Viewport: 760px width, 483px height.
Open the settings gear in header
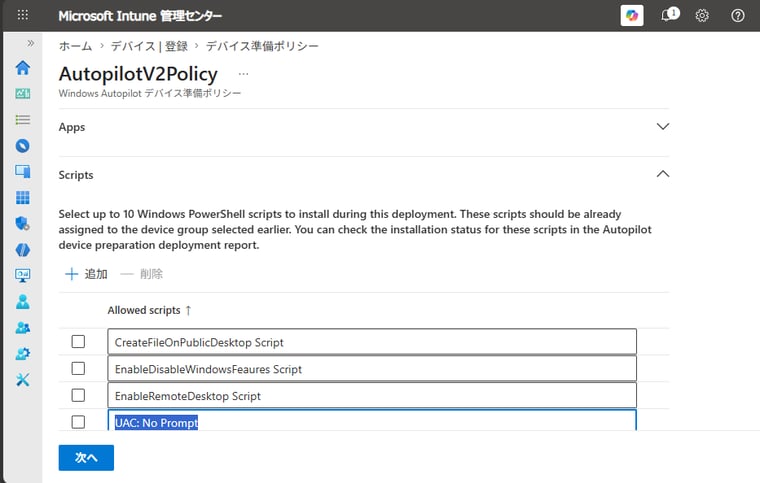(x=702, y=16)
